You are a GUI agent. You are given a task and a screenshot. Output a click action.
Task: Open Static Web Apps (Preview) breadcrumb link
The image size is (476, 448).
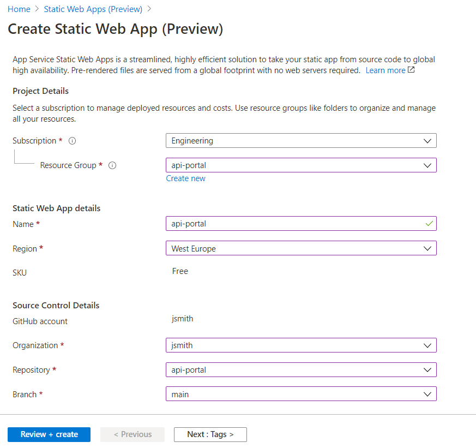coord(93,9)
